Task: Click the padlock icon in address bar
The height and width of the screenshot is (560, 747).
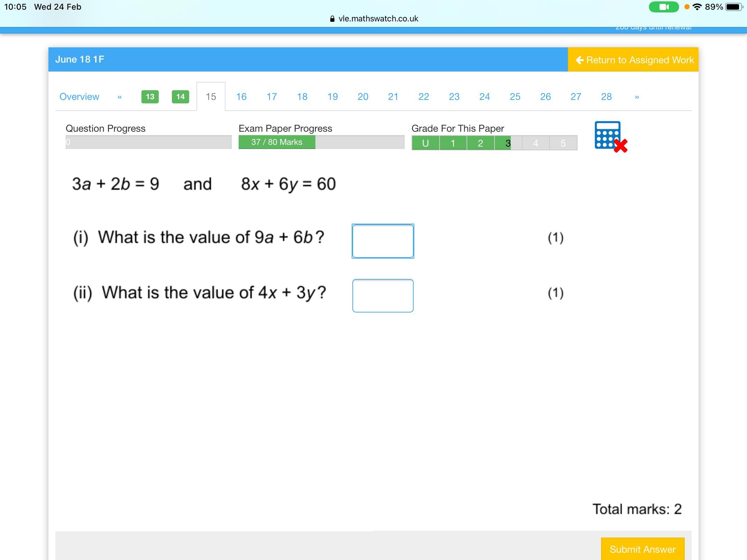Action: click(x=332, y=19)
